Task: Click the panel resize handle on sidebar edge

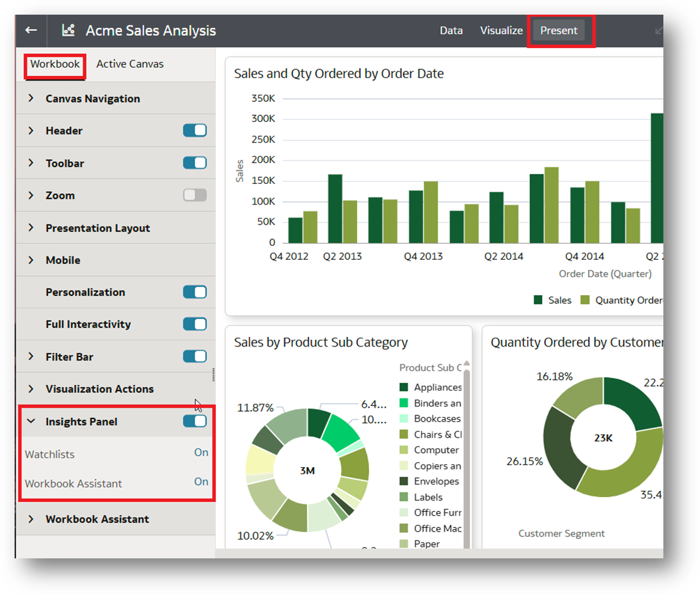Action: (x=213, y=374)
